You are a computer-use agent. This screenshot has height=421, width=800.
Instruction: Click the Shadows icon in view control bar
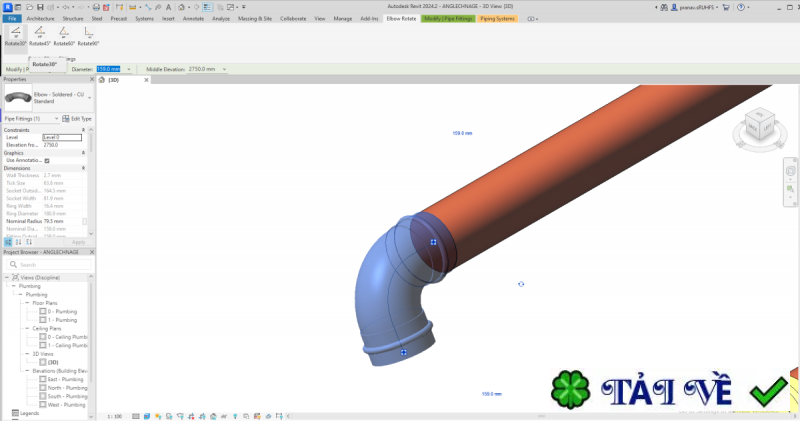tap(169, 416)
